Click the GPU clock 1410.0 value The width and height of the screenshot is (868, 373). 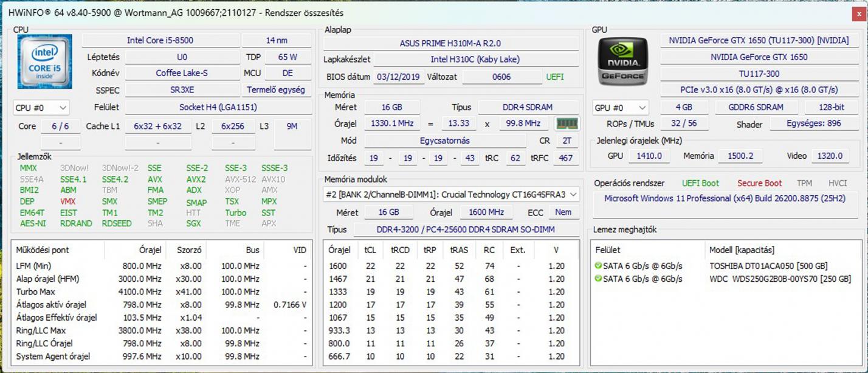pos(649,156)
